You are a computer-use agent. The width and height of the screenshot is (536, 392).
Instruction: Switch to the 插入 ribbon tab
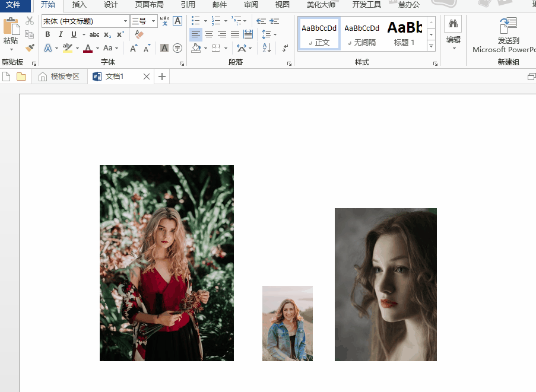[79, 5]
